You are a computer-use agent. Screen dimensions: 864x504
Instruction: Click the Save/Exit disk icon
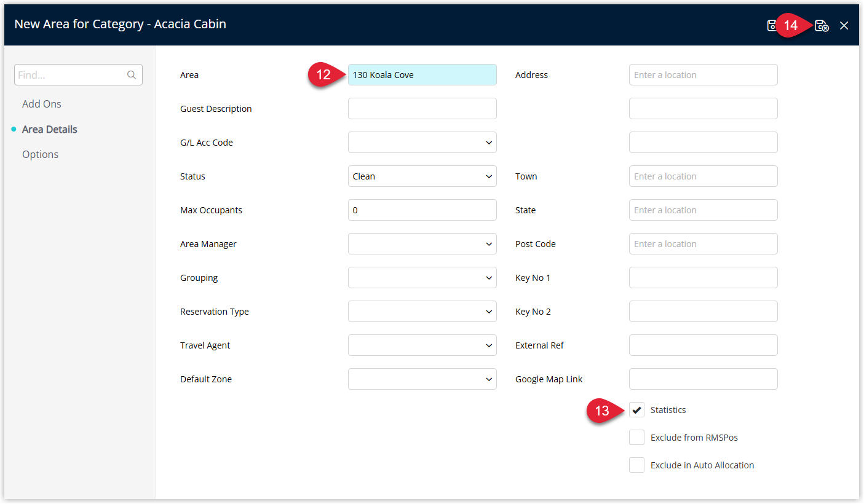822,26
